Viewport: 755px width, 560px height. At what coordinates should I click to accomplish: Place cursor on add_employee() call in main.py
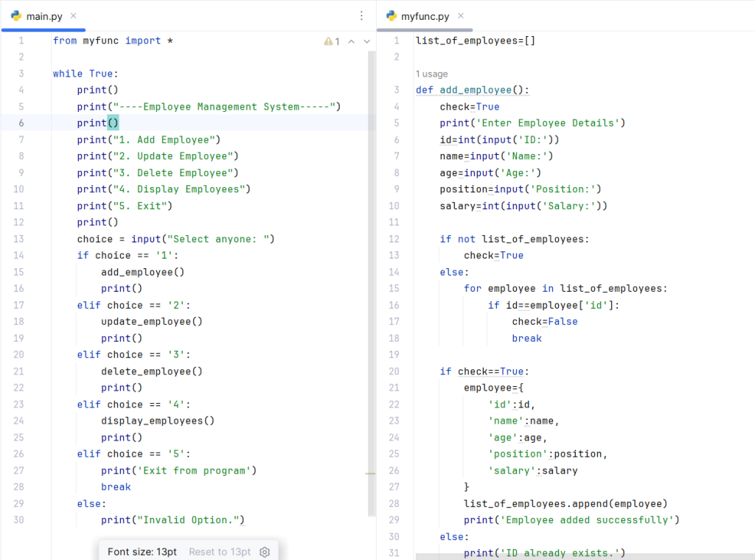[142, 273]
